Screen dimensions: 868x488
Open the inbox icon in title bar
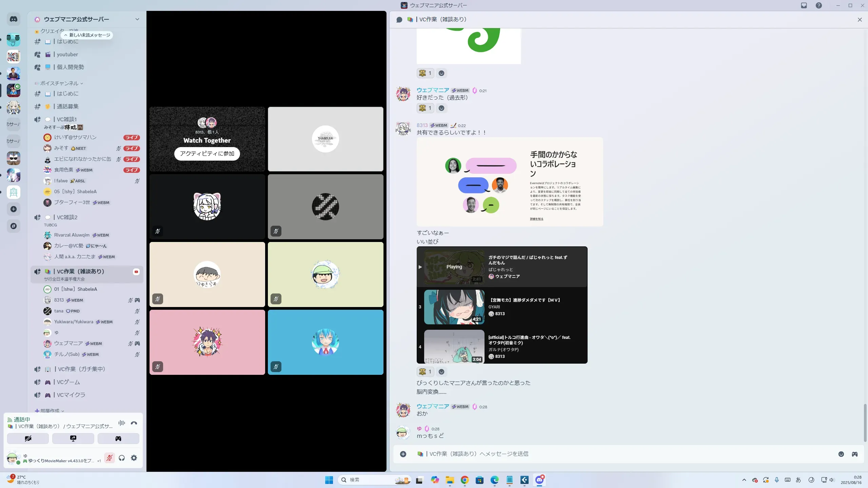click(x=804, y=5)
